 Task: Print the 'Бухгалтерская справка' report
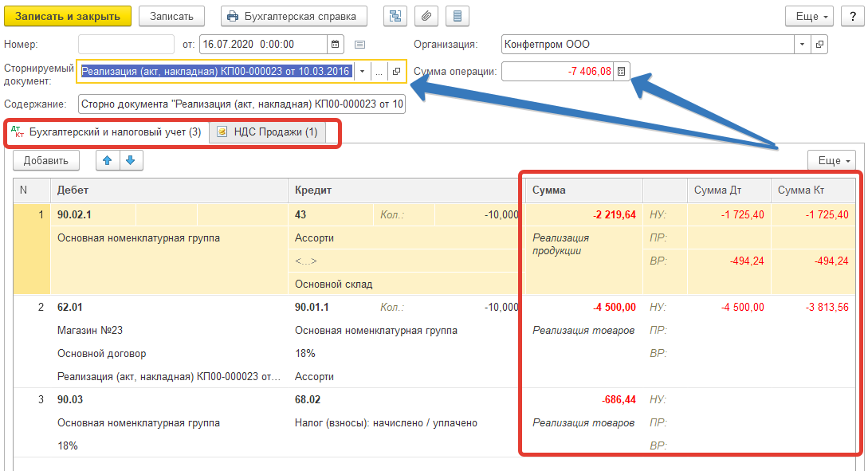pyautogui.click(x=293, y=16)
